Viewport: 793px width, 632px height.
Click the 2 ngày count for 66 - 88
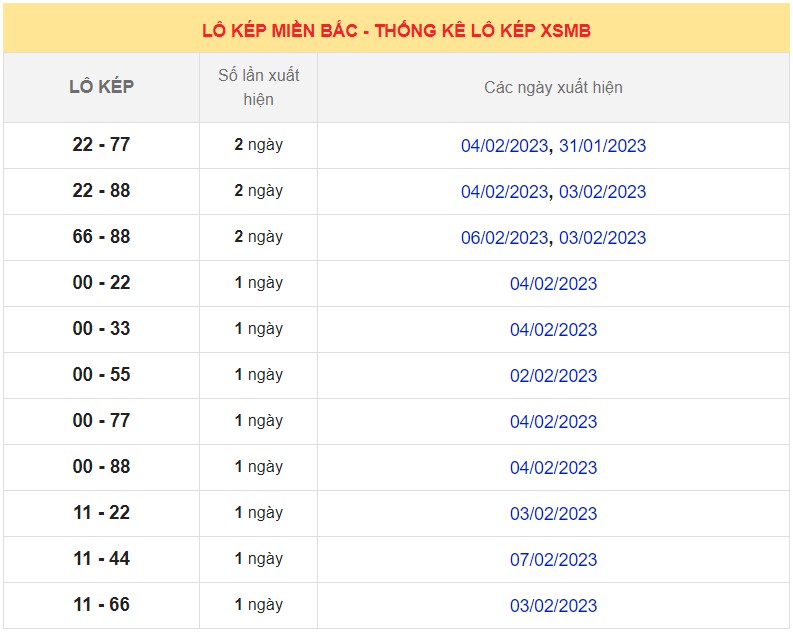pyautogui.click(x=258, y=237)
